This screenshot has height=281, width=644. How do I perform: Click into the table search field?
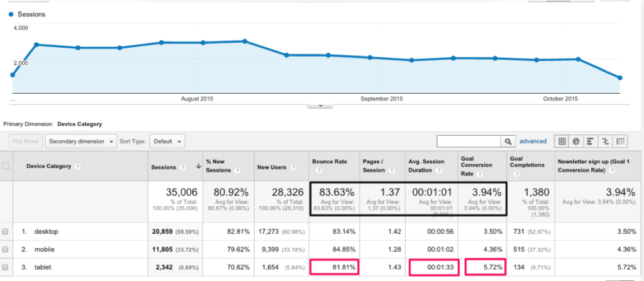point(469,141)
